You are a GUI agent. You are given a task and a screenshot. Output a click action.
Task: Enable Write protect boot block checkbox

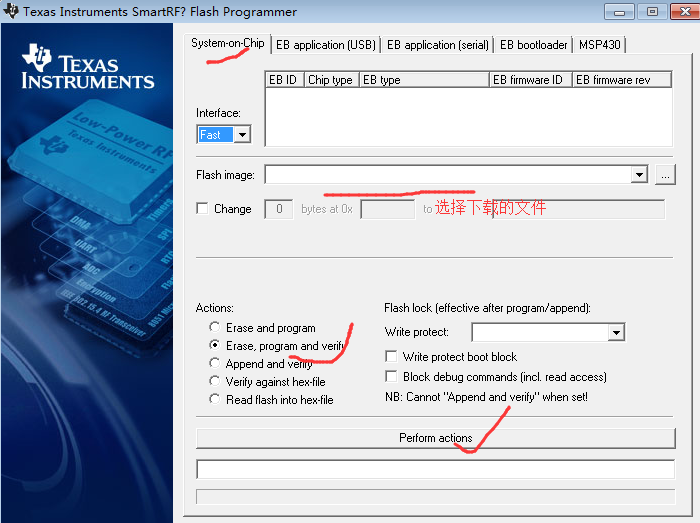tap(391, 357)
